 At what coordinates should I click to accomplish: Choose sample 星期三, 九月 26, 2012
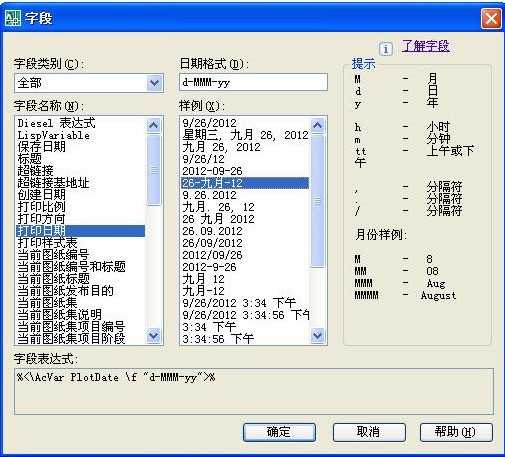[x=245, y=135]
